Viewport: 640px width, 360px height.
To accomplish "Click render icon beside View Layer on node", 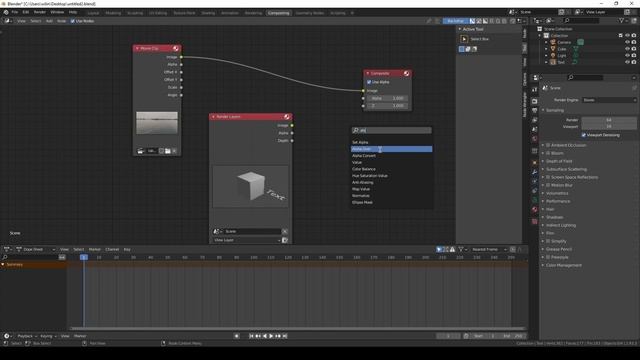I will pos(285,240).
